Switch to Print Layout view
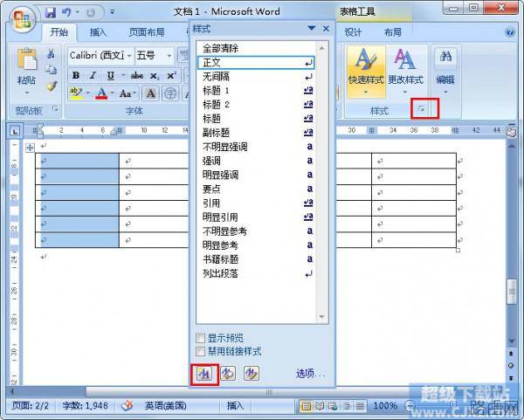524x420 pixels. click(x=306, y=406)
